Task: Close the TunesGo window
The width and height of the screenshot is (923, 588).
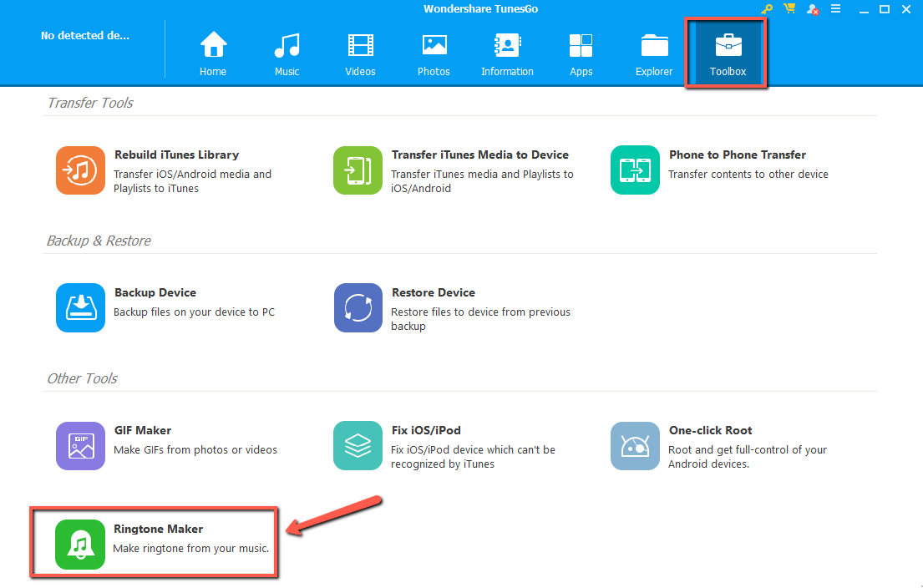Action: point(906,9)
